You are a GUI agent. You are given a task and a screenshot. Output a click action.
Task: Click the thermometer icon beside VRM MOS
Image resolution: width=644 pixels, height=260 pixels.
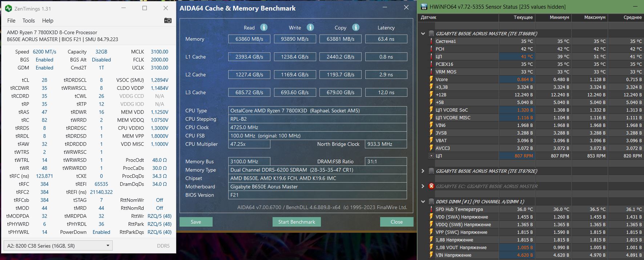tap(431, 72)
